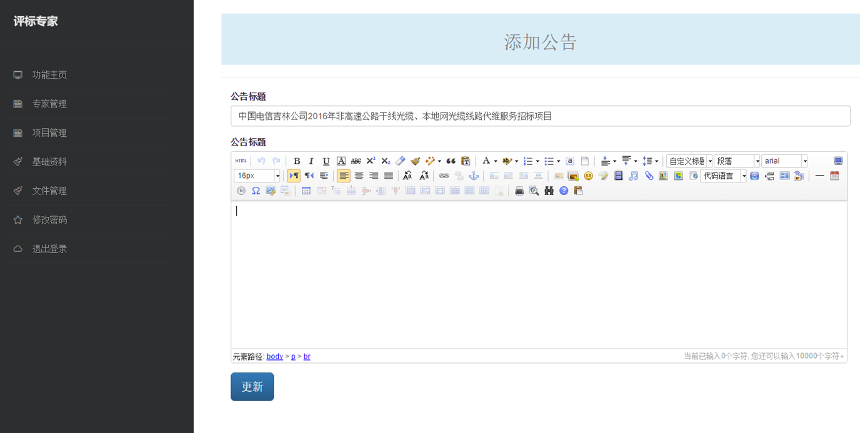Insert a table

(x=306, y=191)
